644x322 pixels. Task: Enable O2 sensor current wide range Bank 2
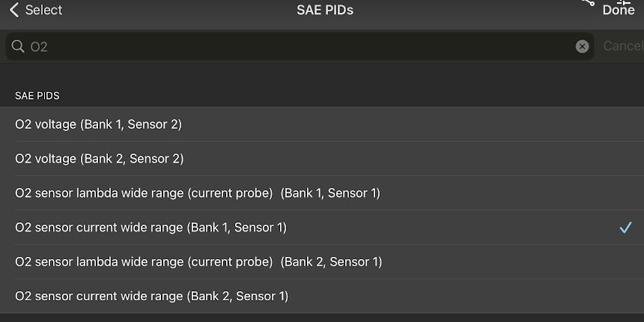[x=151, y=297]
